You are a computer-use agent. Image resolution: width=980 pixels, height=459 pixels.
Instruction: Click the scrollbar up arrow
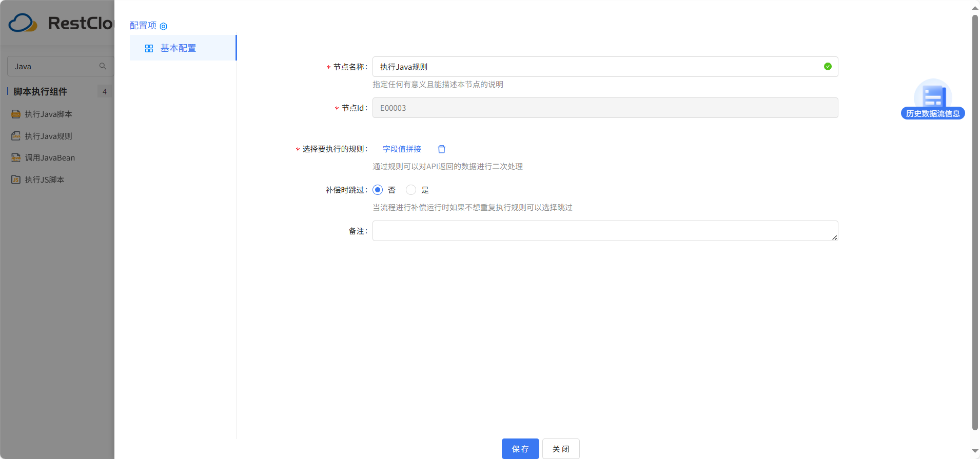point(975,8)
